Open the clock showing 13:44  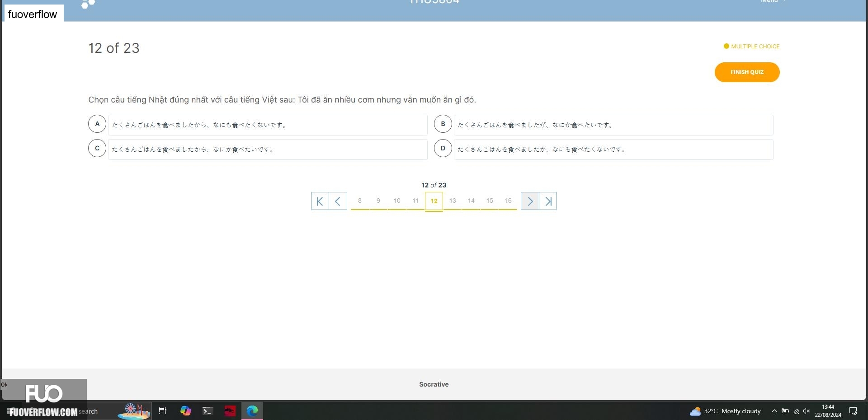click(828, 411)
